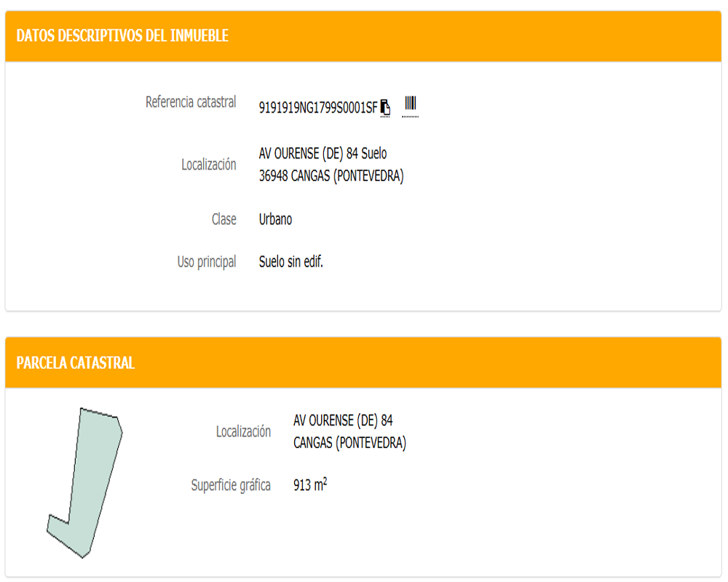Click the '913 m²' surface value
Image resolution: width=728 pixels, height=582 pixels.
tap(310, 485)
